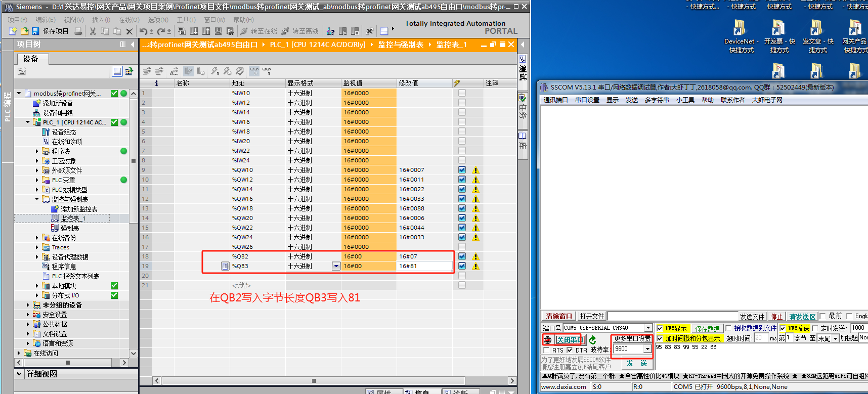Click the Start runtime RT icon
The height and width of the screenshot is (394, 868).
tap(230, 31)
